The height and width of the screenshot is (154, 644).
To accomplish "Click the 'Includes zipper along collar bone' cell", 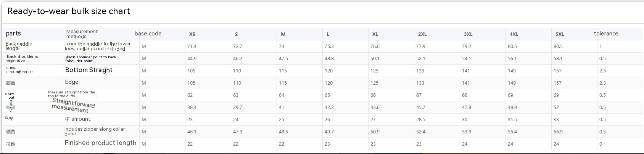I will click(x=95, y=132).
